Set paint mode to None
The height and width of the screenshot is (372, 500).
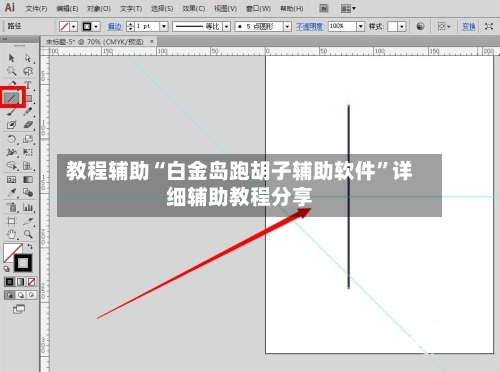coord(32,282)
